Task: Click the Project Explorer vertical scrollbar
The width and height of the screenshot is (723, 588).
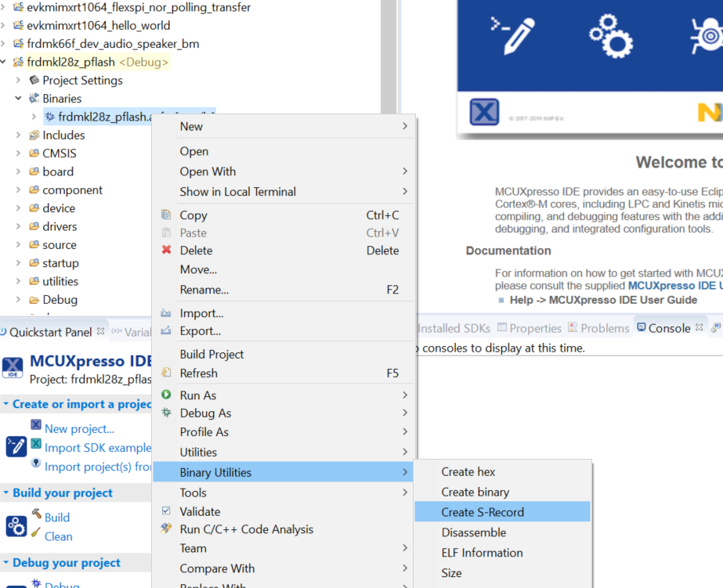Action: click(x=389, y=56)
